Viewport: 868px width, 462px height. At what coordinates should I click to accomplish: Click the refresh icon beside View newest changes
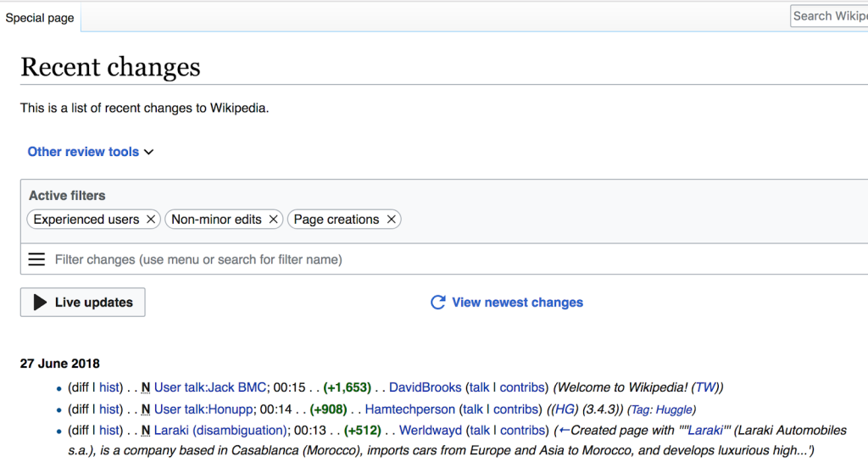(x=438, y=302)
